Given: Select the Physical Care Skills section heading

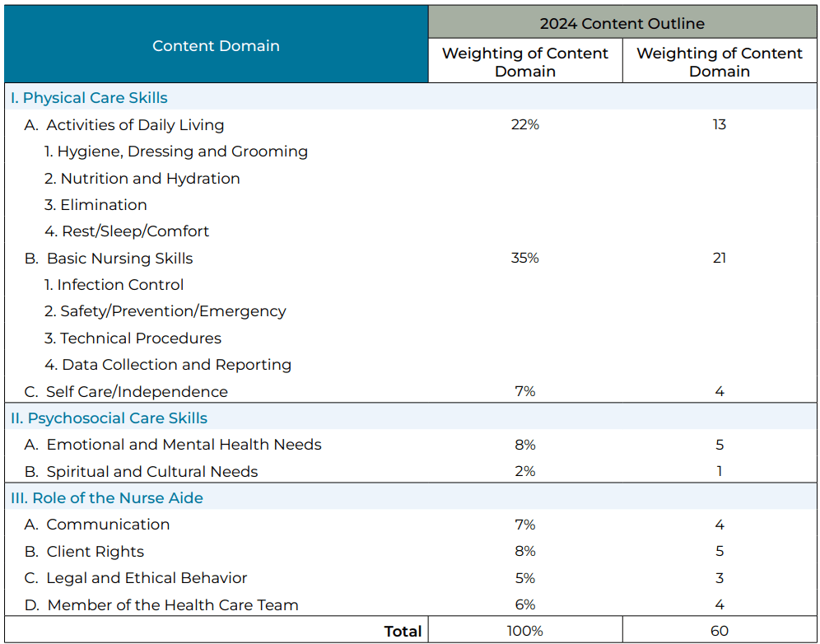Looking at the screenshot, I should tap(89, 98).
